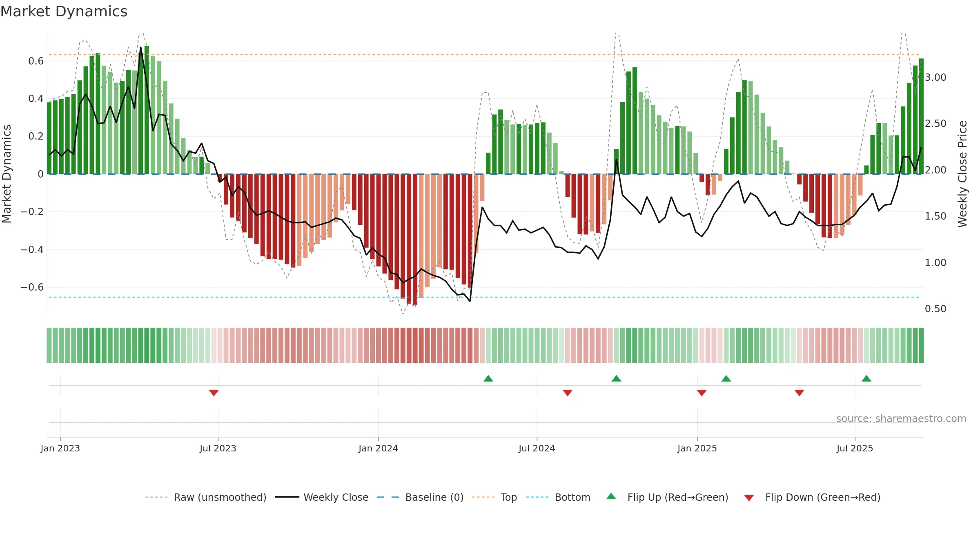
Task: Click the Market Dynamics chart title
Action: click(64, 11)
